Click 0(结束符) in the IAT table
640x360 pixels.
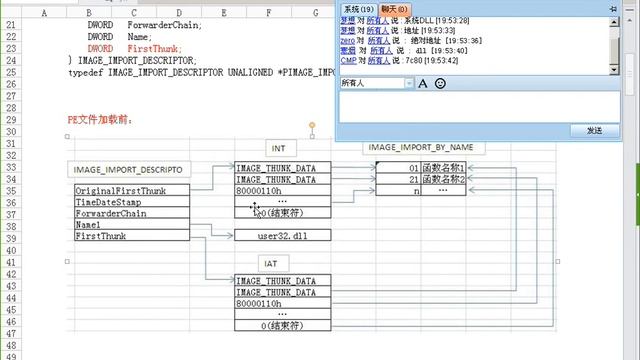[x=282, y=326]
